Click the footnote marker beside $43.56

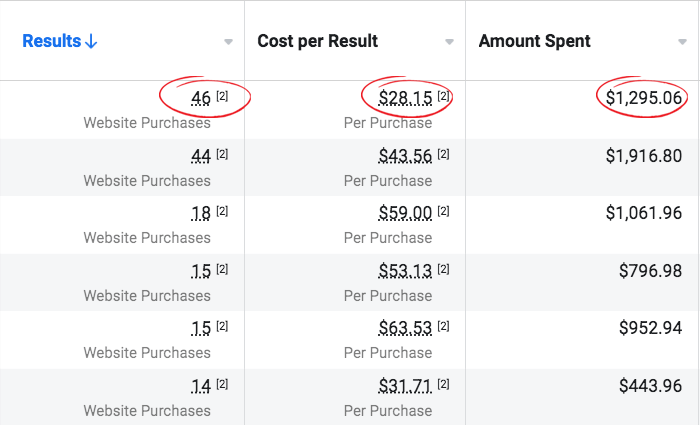[x=444, y=155]
